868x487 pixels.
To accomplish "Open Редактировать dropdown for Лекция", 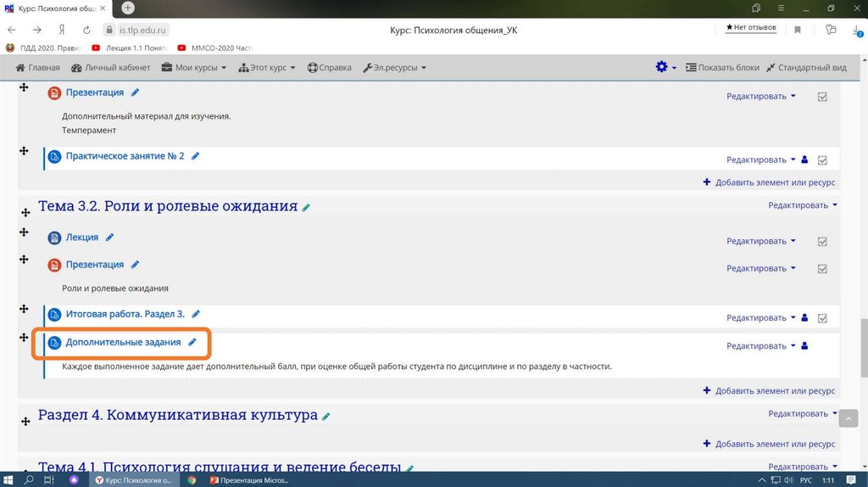I will (761, 241).
